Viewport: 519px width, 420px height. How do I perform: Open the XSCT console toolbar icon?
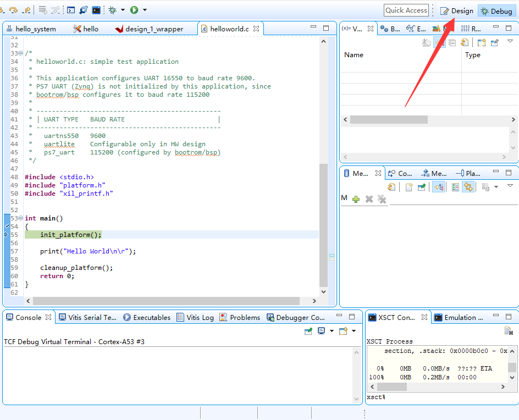(96, 10)
